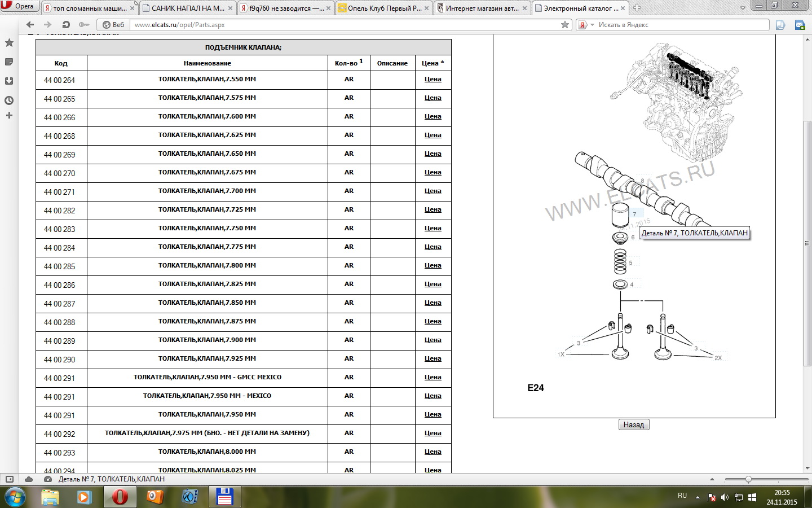Open the bookmarks star in the sidebar
The width and height of the screenshot is (812, 508).
pyautogui.click(x=9, y=43)
